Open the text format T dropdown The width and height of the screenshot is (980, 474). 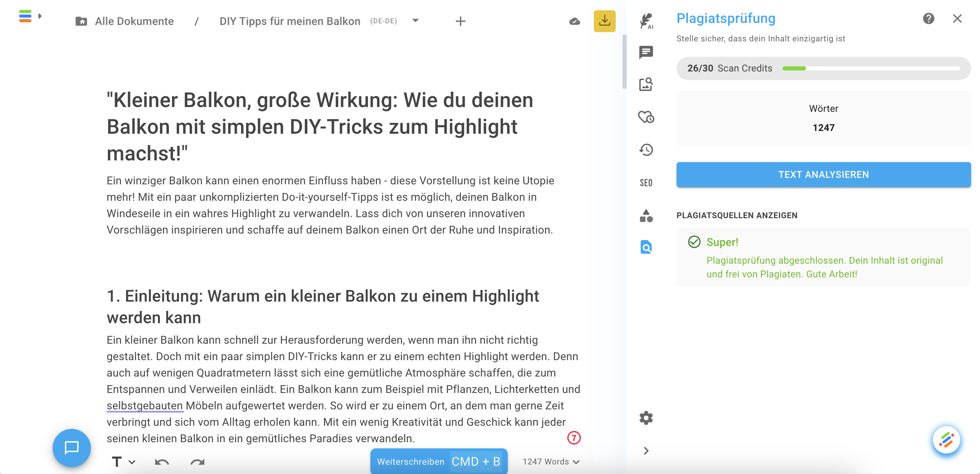tap(123, 462)
